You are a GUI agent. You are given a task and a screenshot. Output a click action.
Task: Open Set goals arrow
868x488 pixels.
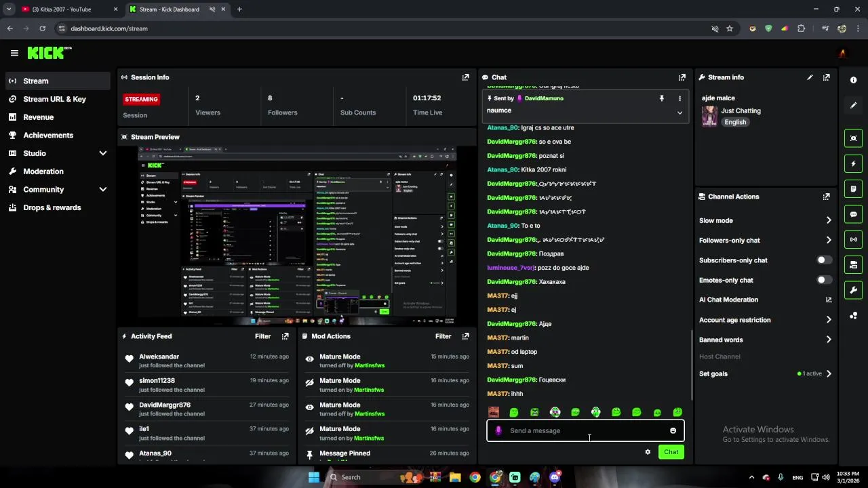point(829,373)
